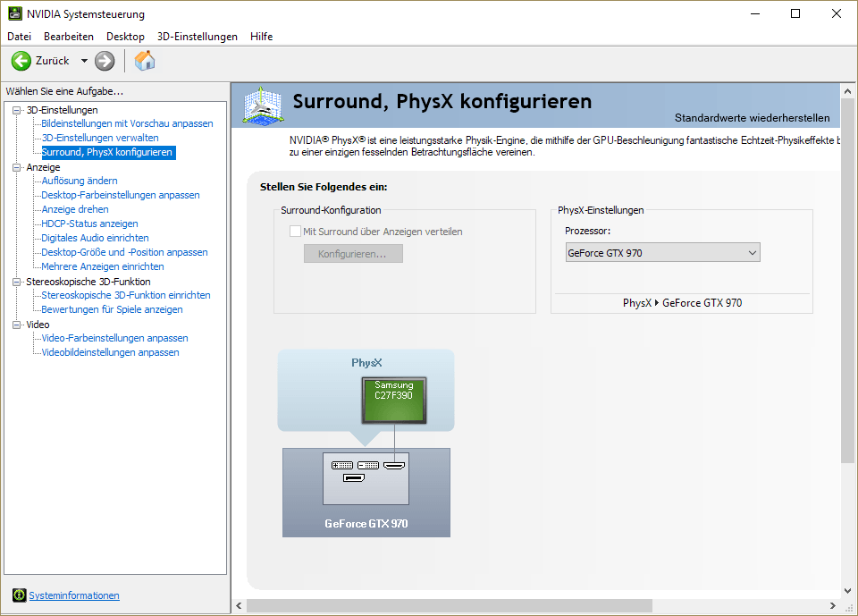Click the green Zurück back arrow icon
Screen dimensions: 858x616
(x=21, y=61)
